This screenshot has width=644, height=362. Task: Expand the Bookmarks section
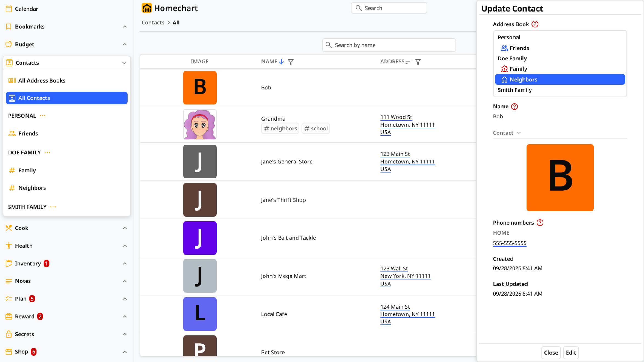point(125,27)
